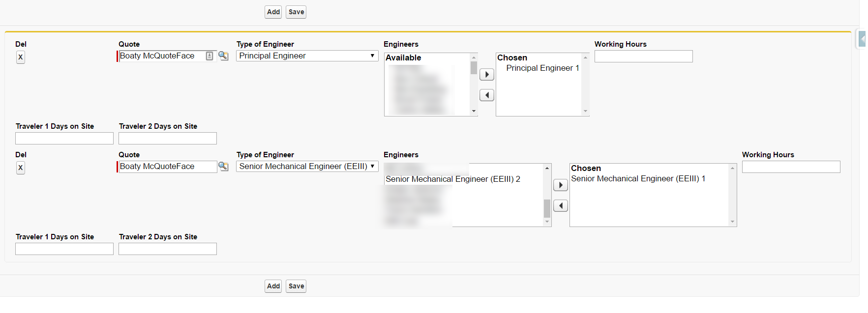The width and height of the screenshot is (868, 313).
Task: Click the top Save button
Action: [x=296, y=12]
